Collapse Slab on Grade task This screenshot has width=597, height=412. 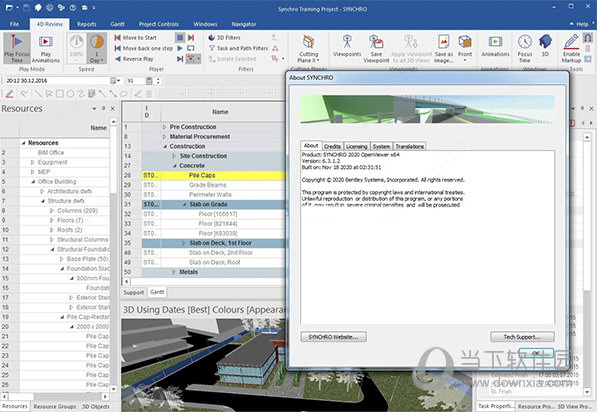coord(184,204)
